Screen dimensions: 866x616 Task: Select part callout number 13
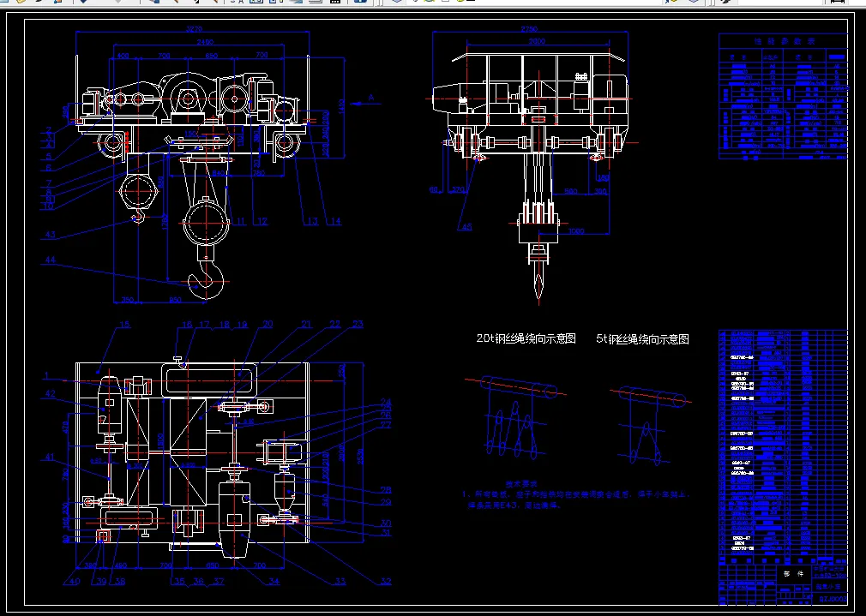pos(313,221)
